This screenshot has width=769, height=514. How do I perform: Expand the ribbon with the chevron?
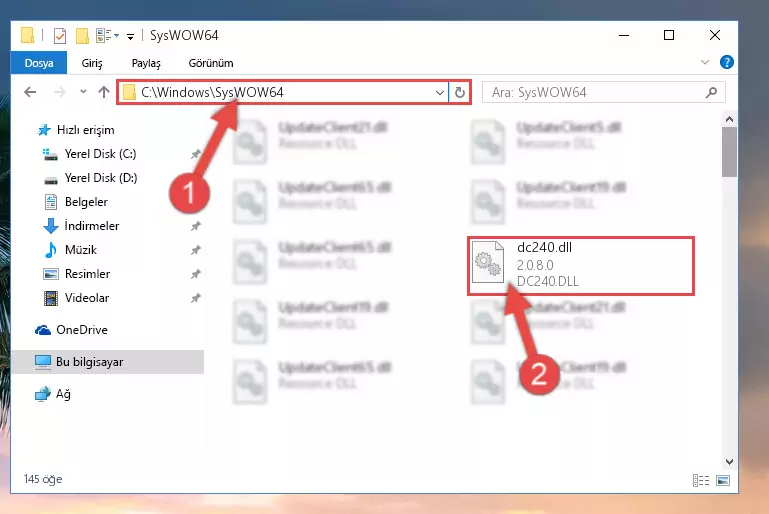(705, 62)
